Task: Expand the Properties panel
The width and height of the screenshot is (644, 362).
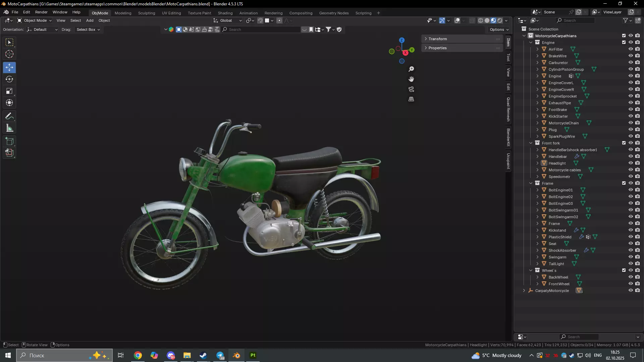Action: coord(462,48)
